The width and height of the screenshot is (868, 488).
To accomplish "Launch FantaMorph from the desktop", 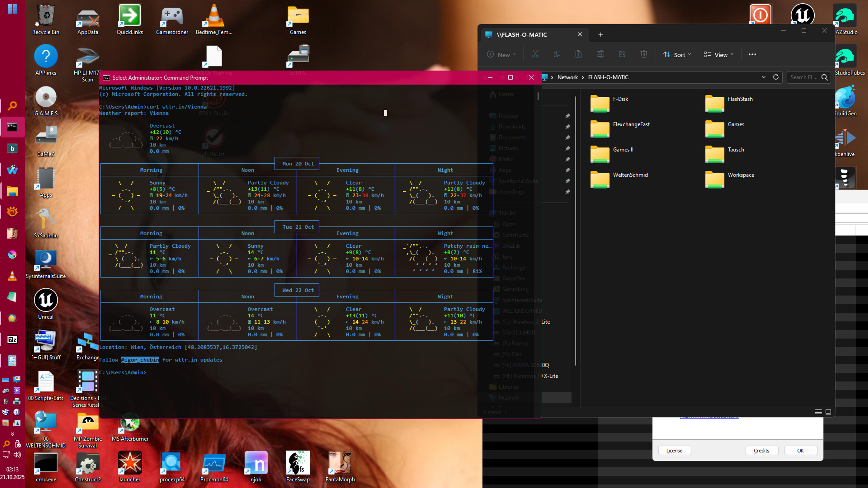I will pos(340,467).
